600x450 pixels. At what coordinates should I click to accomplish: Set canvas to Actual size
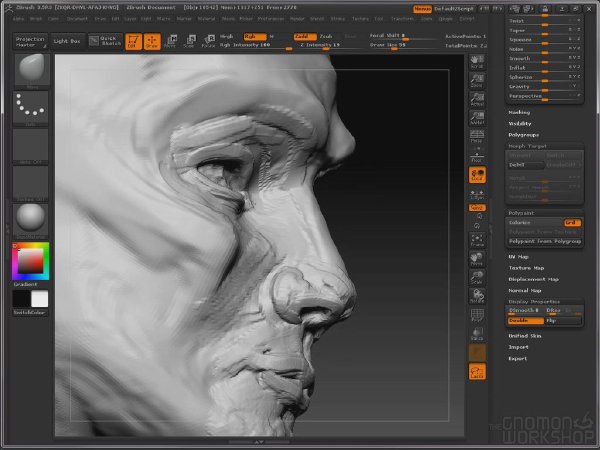pyautogui.click(x=477, y=99)
